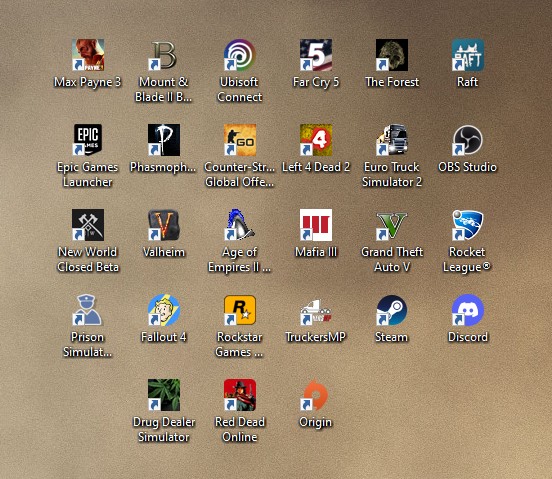The height and width of the screenshot is (479, 552).
Task: Click the Left 4 Dead 2 icon
Action: (316, 140)
